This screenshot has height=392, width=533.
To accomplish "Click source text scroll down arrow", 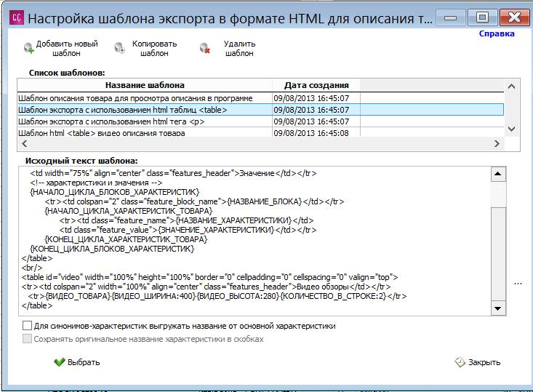I will point(498,308).
